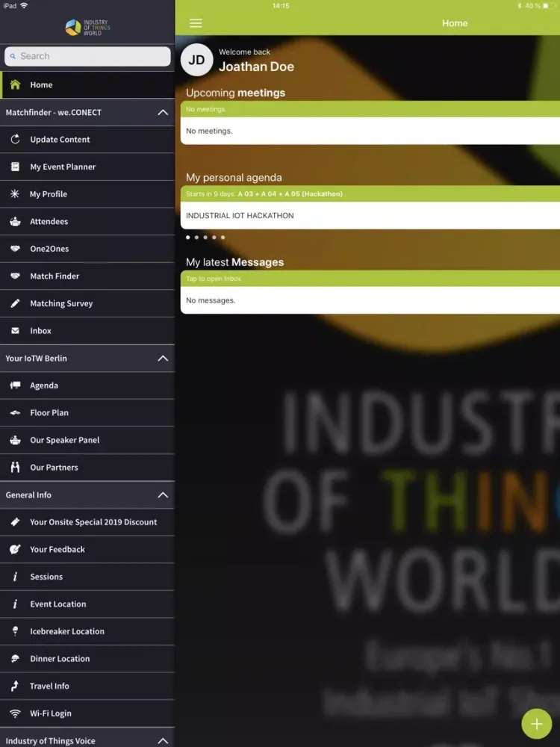
Task: Open My Event Planner menu entry
Action: [87, 167]
